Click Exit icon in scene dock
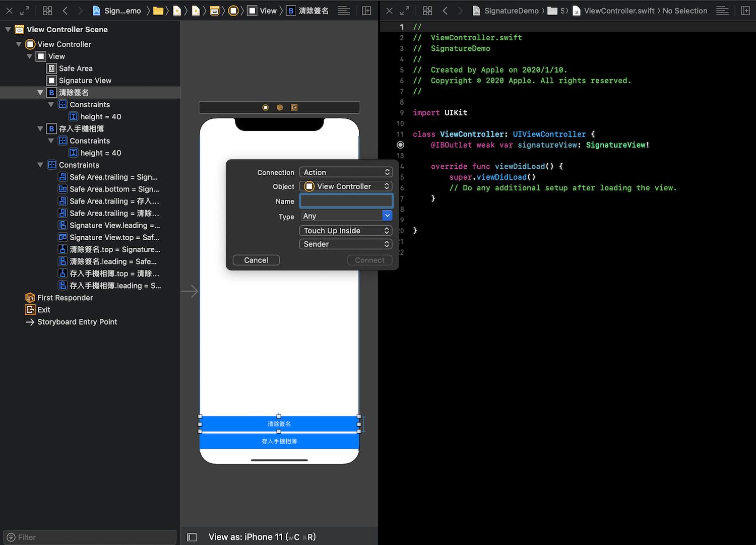Screen dimensions: 756x545 (294, 107)
